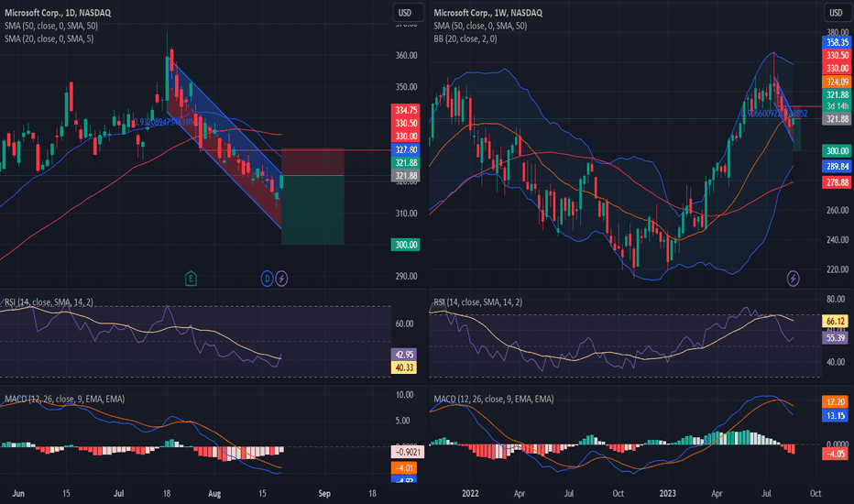Click the MACD indicator legend on the weekly chart
Image resolution: width=854 pixels, height=504 pixels.
(x=494, y=399)
